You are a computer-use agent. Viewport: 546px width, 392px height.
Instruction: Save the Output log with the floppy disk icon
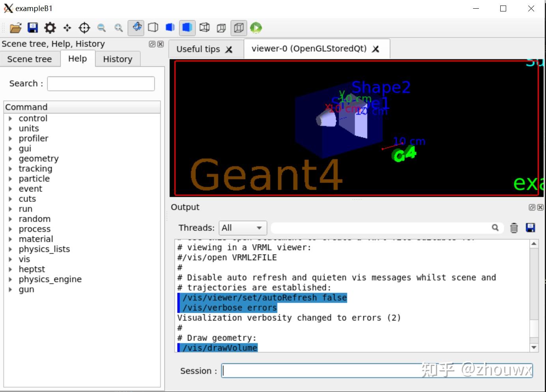click(531, 228)
